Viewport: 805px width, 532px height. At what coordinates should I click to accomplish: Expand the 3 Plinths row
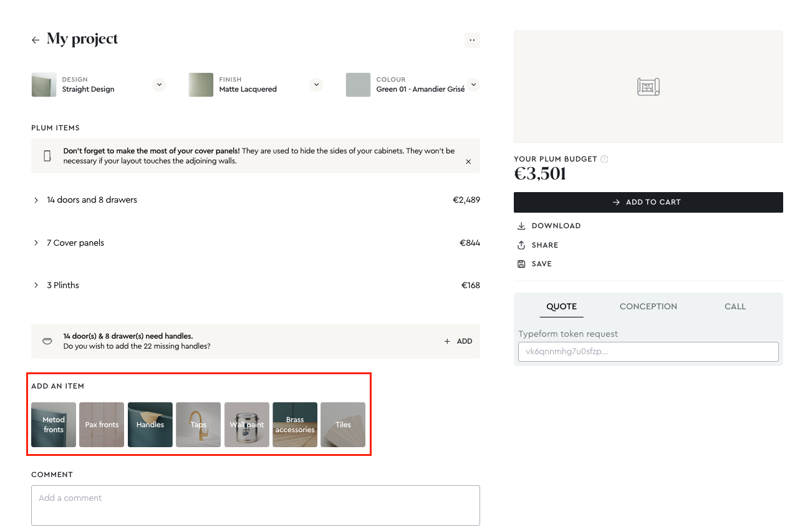point(36,286)
